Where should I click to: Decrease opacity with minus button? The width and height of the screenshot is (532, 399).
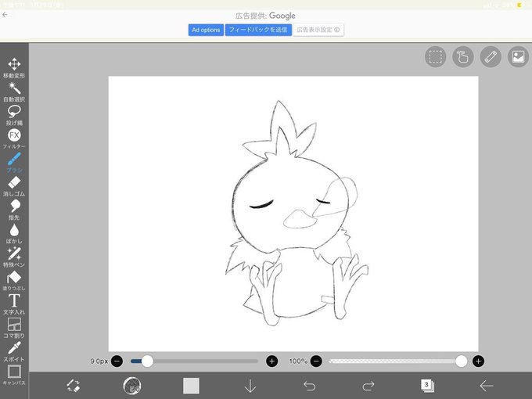pyautogui.click(x=316, y=361)
